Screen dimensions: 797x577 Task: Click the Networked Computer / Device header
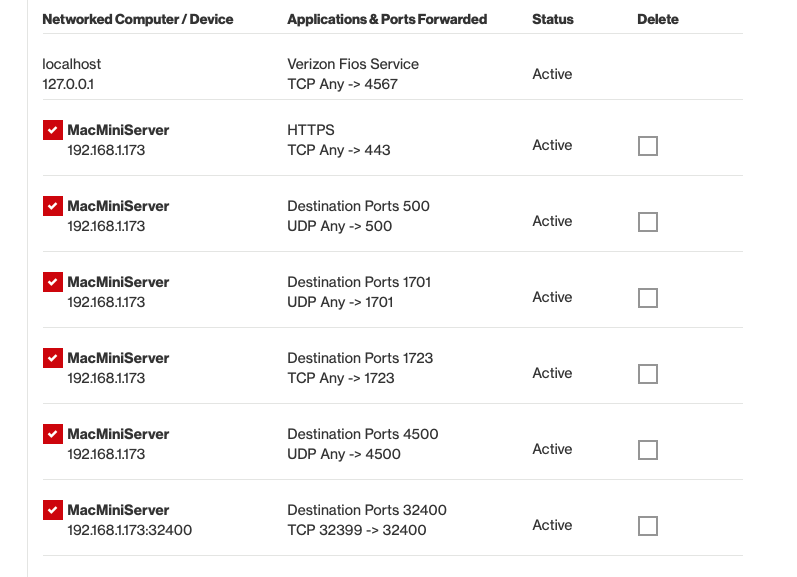pos(138,19)
